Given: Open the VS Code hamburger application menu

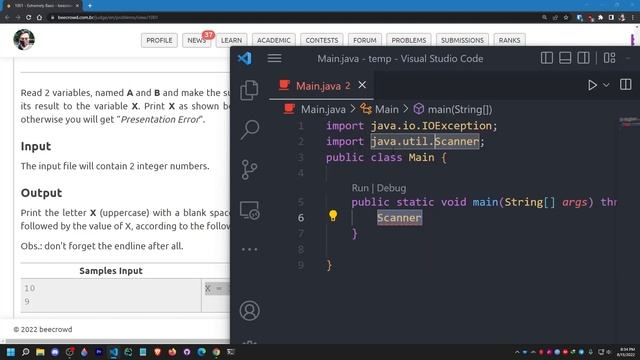Looking at the screenshot, I should coord(274,58).
